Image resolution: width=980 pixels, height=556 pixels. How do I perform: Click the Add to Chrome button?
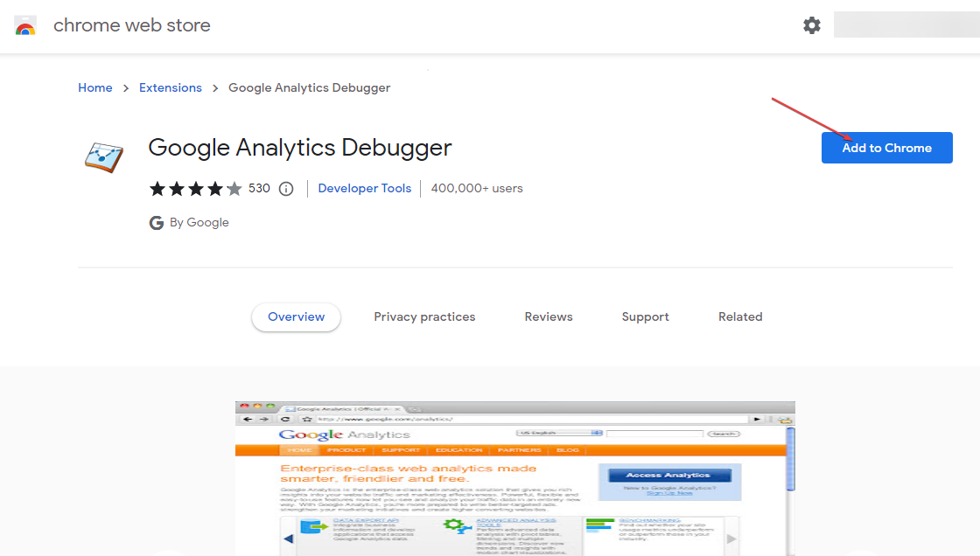(x=887, y=148)
